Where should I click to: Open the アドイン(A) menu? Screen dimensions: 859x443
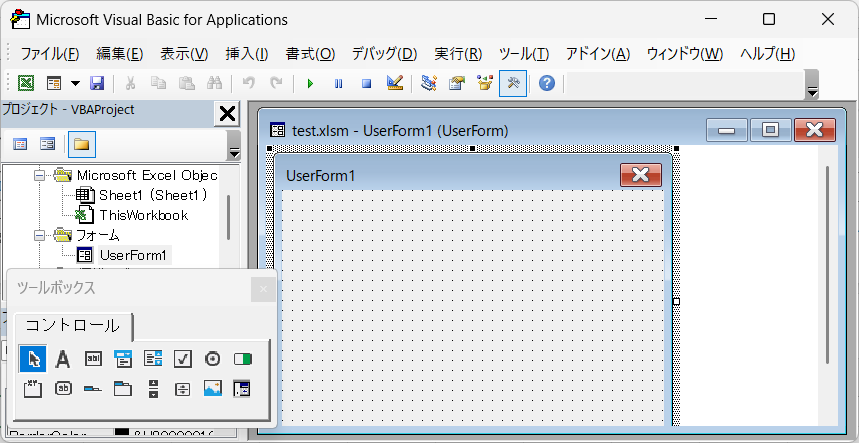(598, 54)
